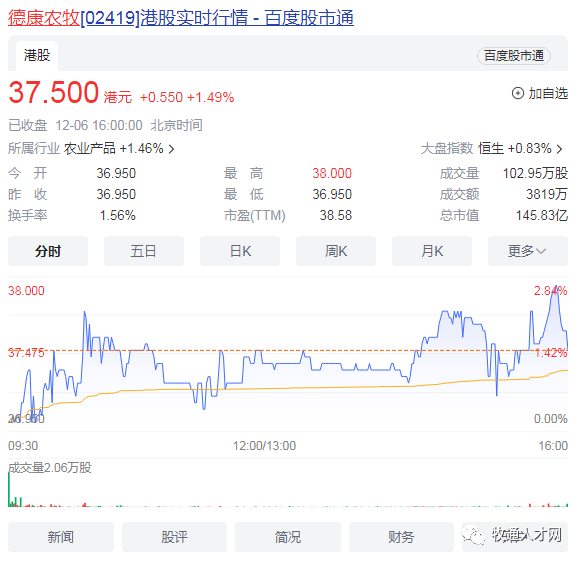Open the 简况 section button
580x561 pixels.
(288, 537)
